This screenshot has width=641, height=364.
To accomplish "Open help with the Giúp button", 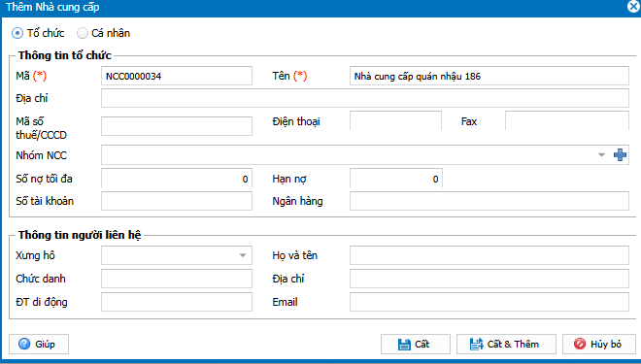I will coord(39,344).
